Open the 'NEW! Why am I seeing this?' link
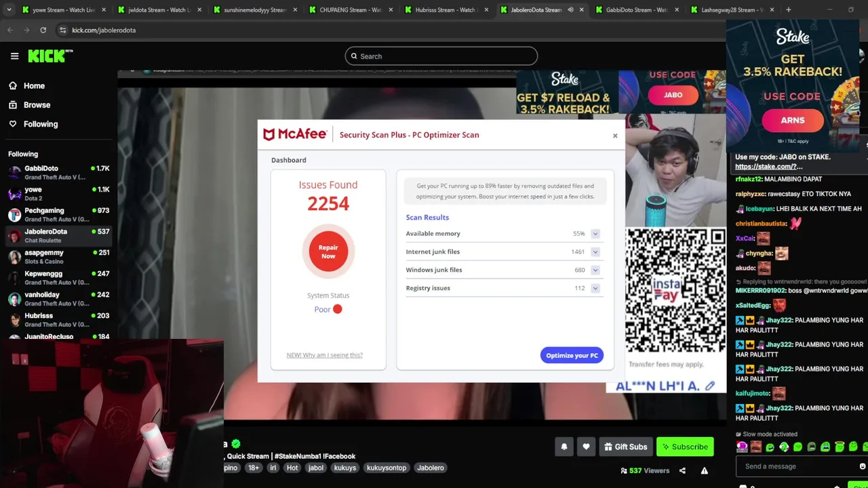Viewport: 868px width, 488px height. point(324,355)
